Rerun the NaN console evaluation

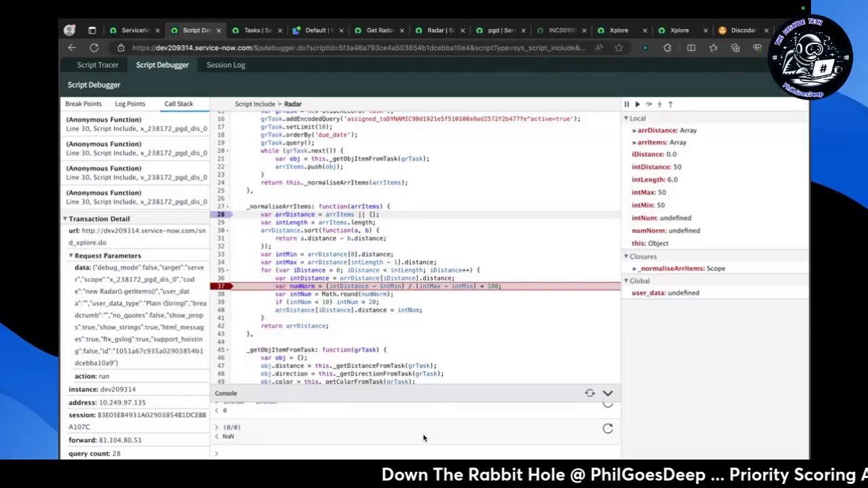pyautogui.click(x=608, y=428)
